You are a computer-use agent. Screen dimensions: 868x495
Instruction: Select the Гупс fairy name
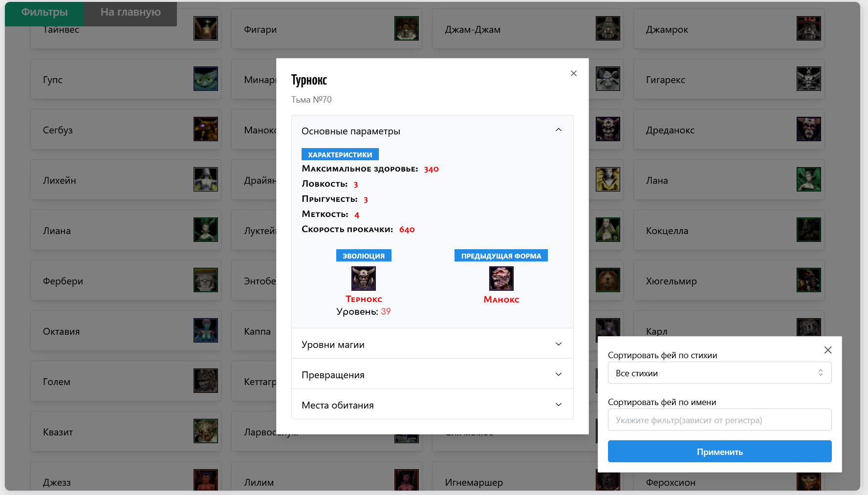[x=53, y=80]
